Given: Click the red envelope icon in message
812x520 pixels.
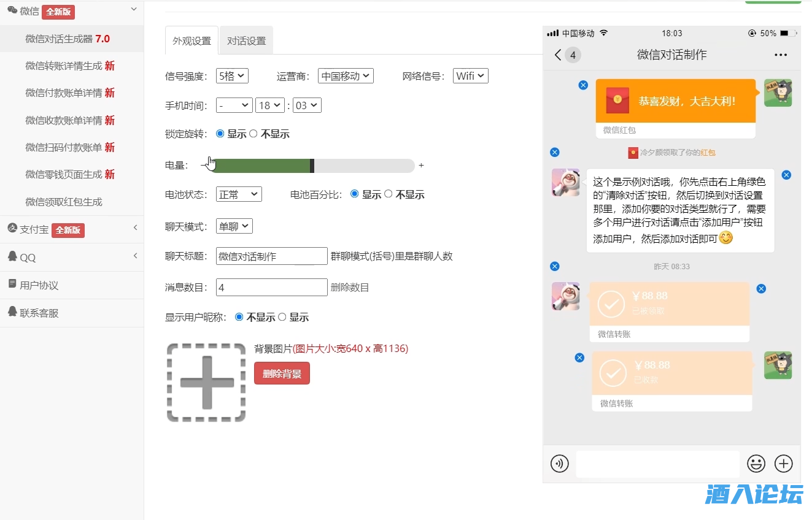Looking at the screenshot, I should click(x=617, y=101).
